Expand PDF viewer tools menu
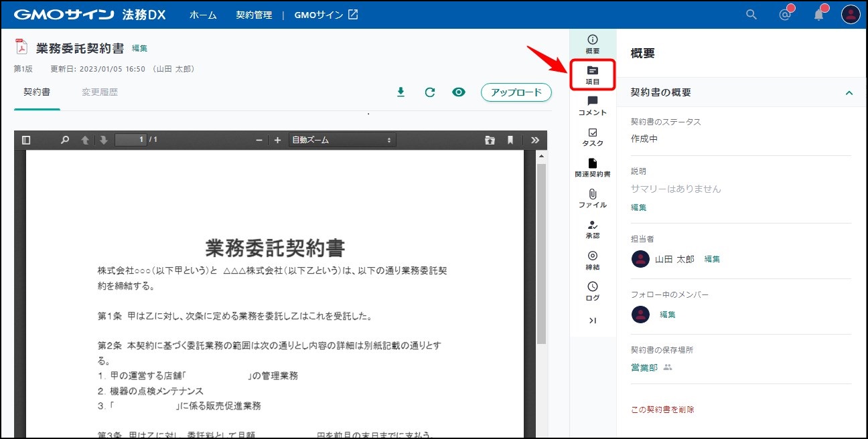The height and width of the screenshot is (439, 868). point(534,140)
